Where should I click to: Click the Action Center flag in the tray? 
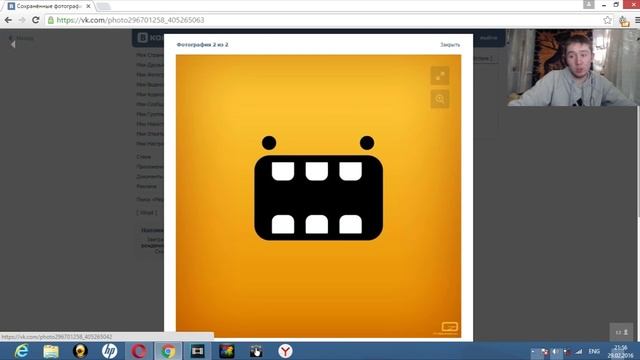point(544,351)
